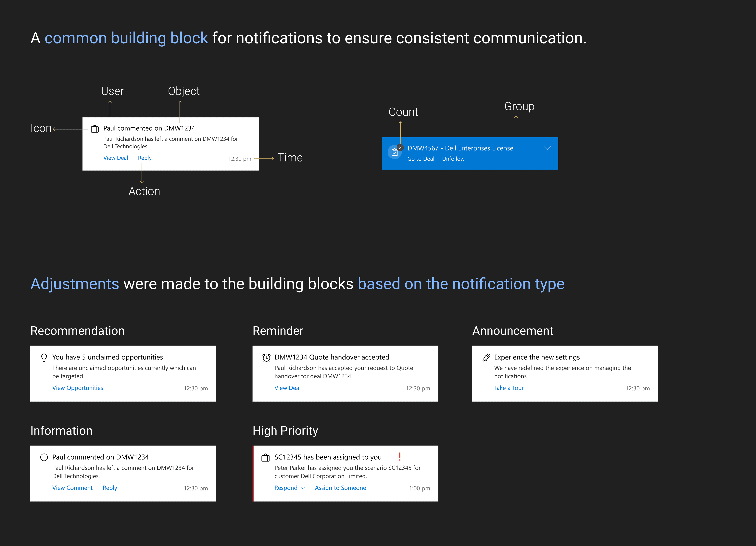Click clipboard icon on the blue group banner

pyautogui.click(x=394, y=152)
